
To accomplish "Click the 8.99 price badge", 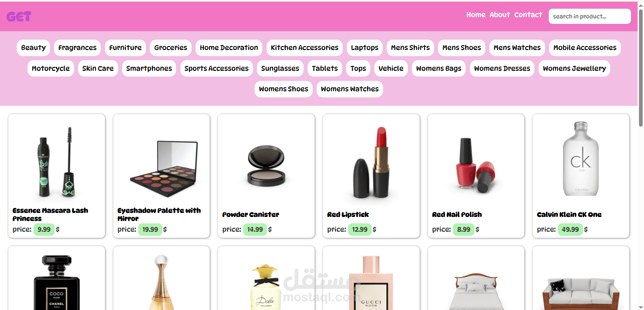I will click(464, 229).
